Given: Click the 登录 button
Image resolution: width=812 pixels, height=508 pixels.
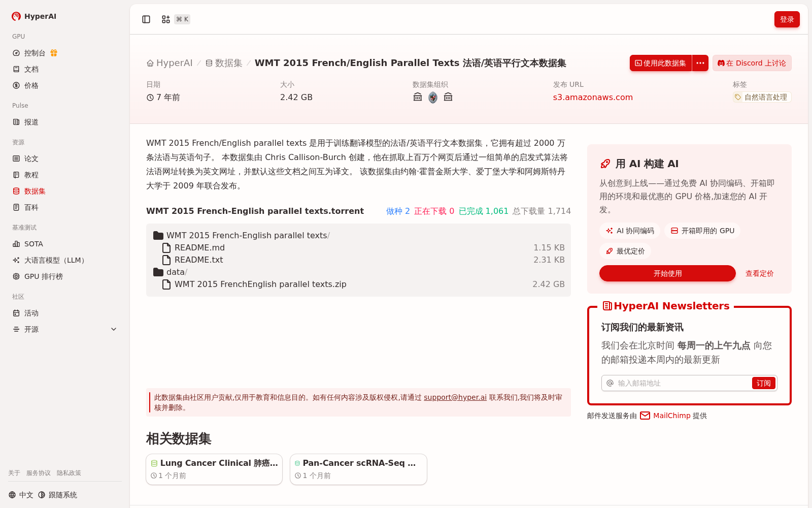Looking at the screenshot, I should click(x=787, y=19).
